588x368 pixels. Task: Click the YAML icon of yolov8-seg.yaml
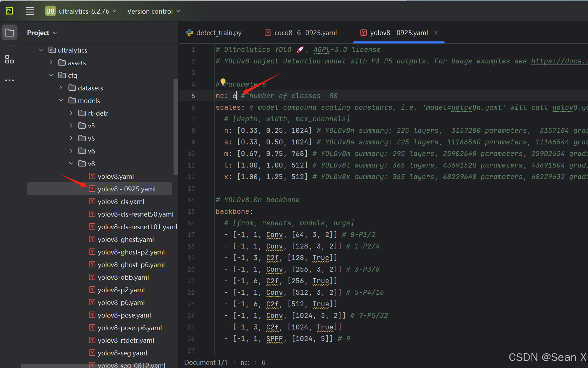pos(92,353)
